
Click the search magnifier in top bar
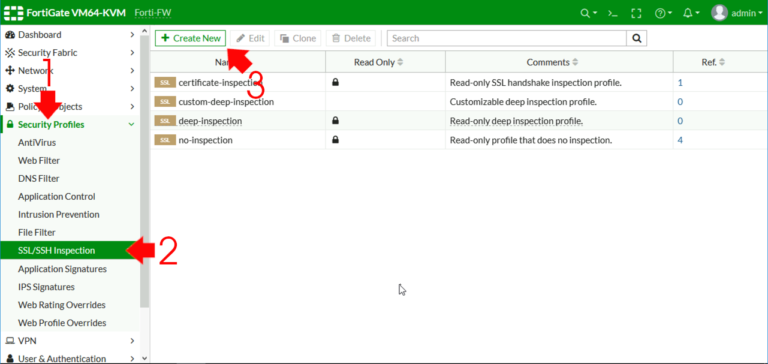coord(588,13)
